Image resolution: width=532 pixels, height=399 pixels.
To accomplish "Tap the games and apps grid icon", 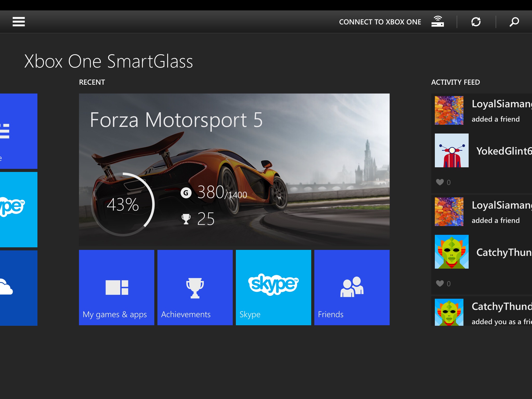I will (117, 287).
